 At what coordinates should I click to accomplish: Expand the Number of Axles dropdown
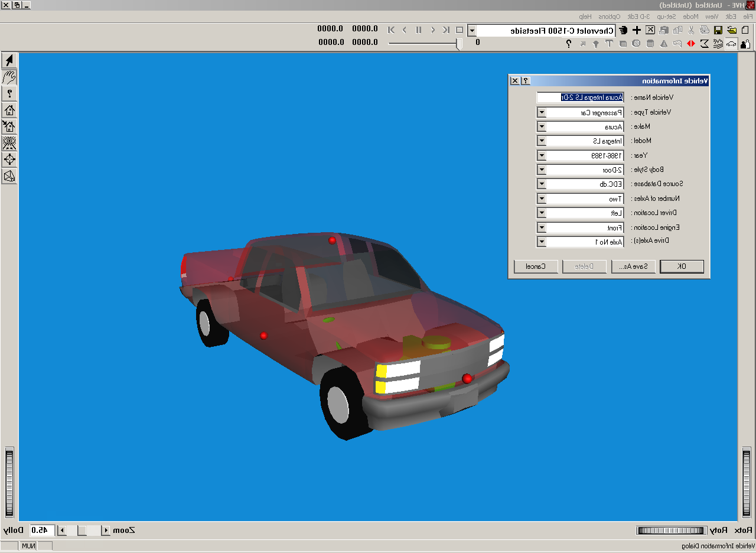coord(541,199)
